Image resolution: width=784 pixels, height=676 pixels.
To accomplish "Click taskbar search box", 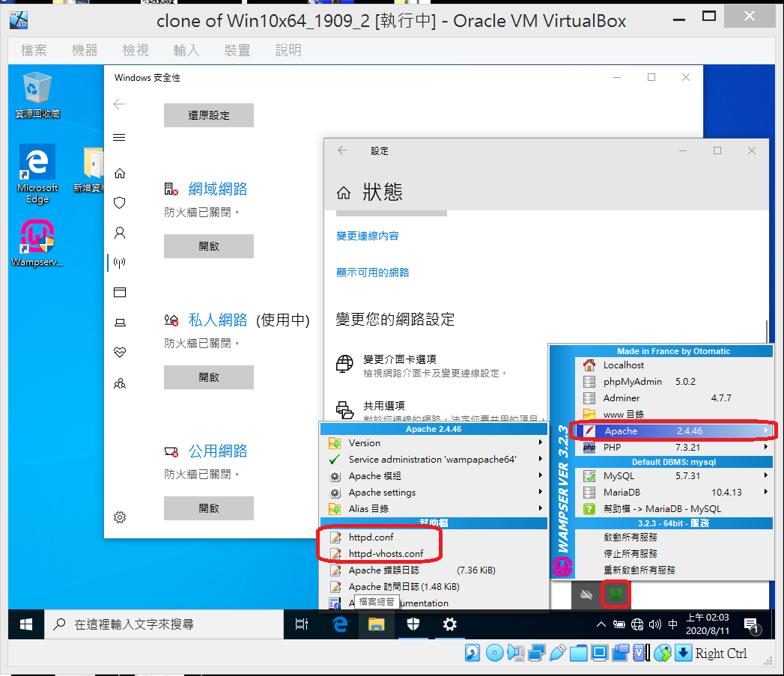I will [x=164, y=624].
